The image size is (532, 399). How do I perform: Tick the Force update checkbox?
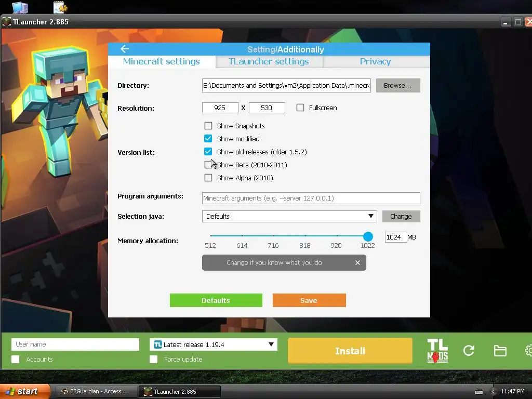(153, 360)
